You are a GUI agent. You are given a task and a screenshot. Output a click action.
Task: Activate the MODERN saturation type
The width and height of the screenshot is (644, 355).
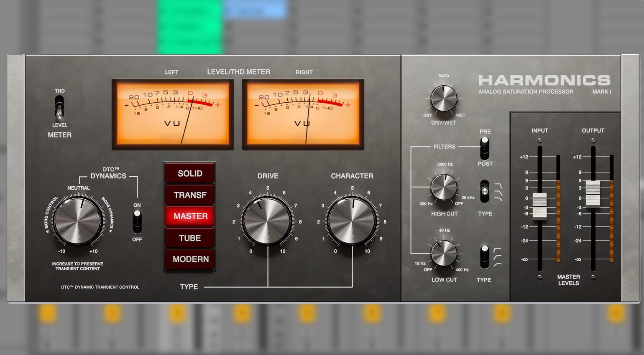[x=190, y=259]
